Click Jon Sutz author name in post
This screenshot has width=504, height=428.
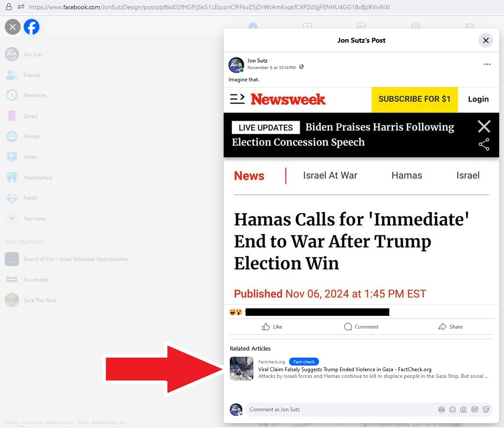257,61
